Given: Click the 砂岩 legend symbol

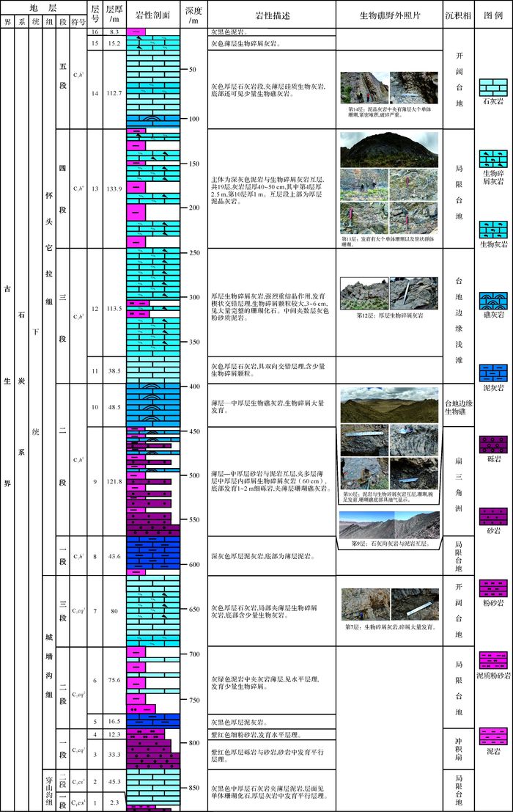Looking at the screenshot, I should 492,516.
